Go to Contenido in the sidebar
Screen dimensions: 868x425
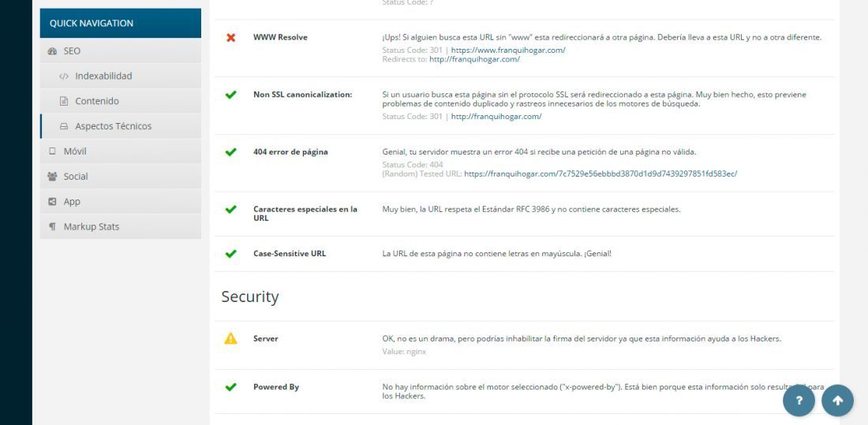120,101
